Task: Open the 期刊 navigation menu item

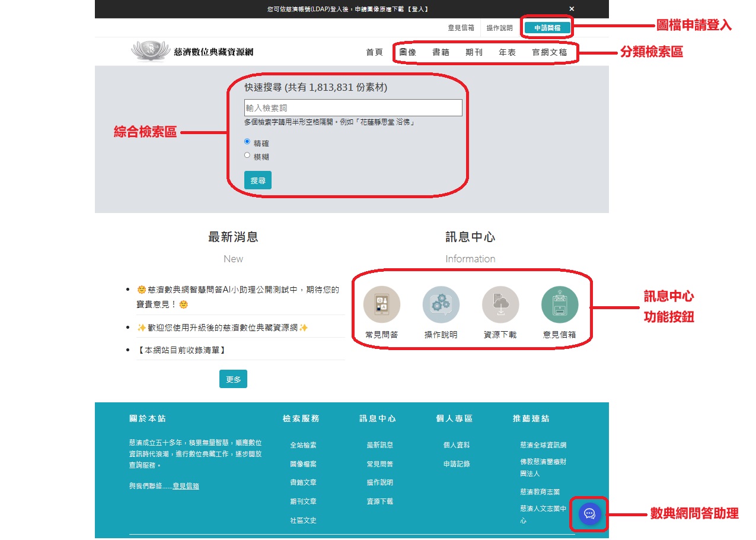Action: [474, 52]
